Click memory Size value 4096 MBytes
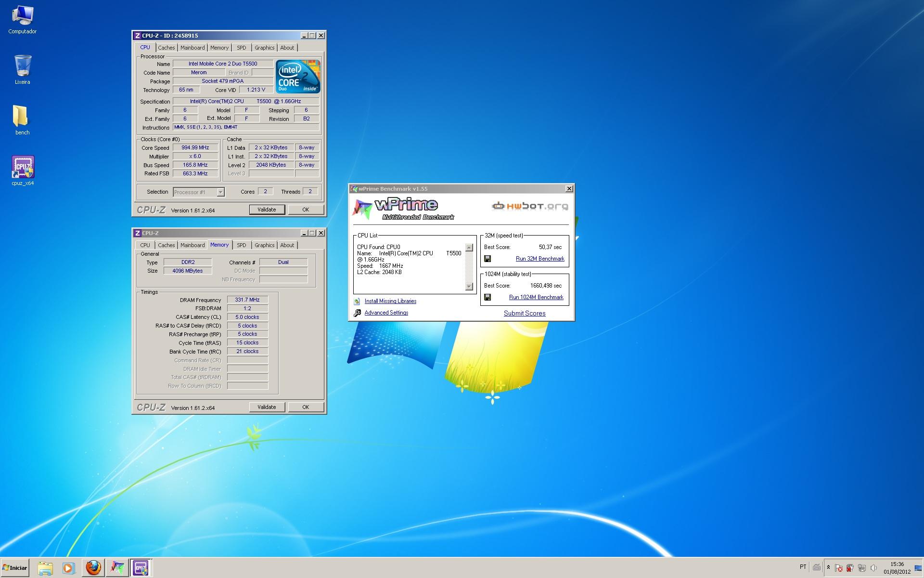Image resolution: width=924 pixels, height=578 pixels. pos(188,271)
